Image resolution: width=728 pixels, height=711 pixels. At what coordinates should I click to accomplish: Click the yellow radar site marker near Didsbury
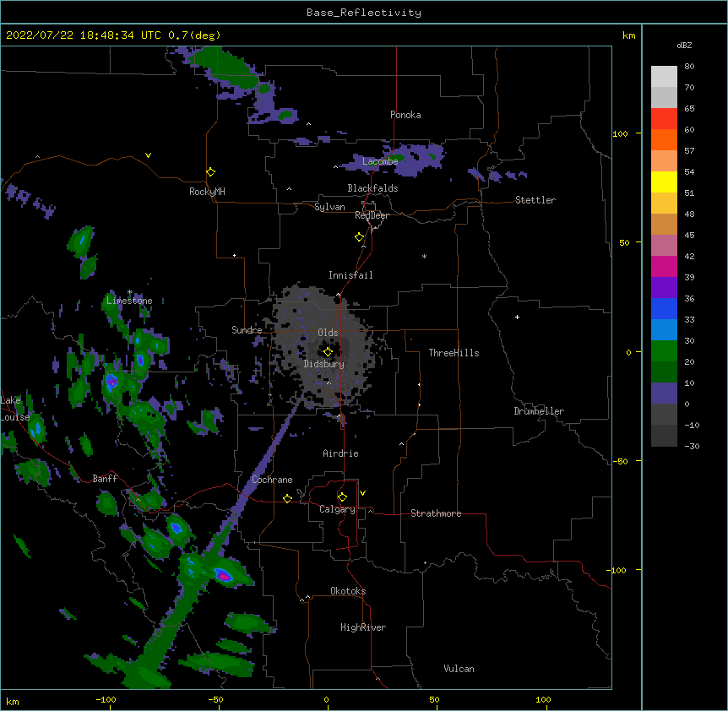[328, 351]
